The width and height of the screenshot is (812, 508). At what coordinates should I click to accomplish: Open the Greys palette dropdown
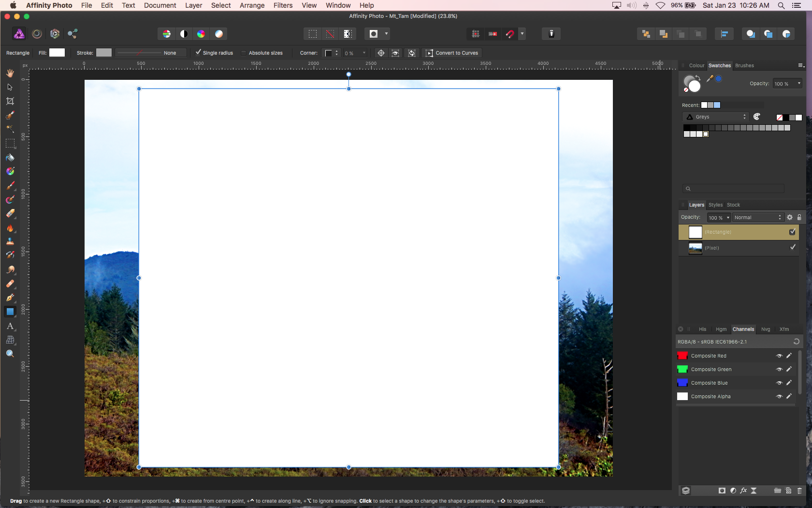[716, 117]
